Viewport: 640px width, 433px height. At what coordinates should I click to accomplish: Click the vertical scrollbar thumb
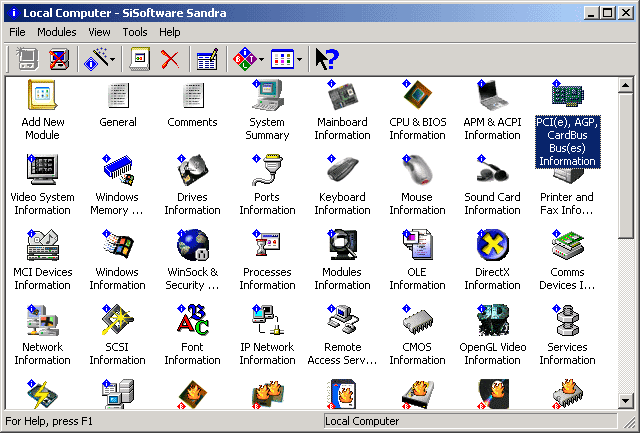coord(625,166)
